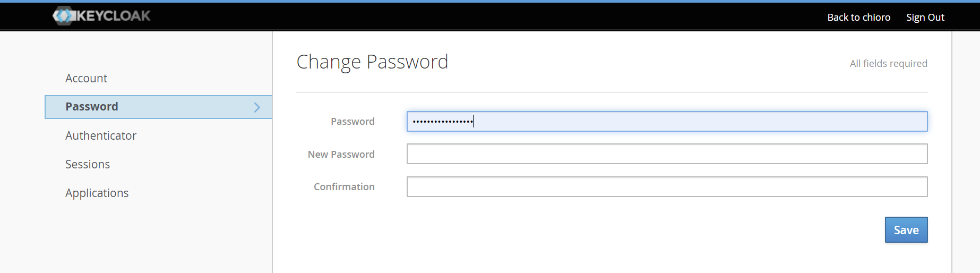Focus the Confirmation input box
This screenshot has height=273, width=980.
(x=667, y=187)
